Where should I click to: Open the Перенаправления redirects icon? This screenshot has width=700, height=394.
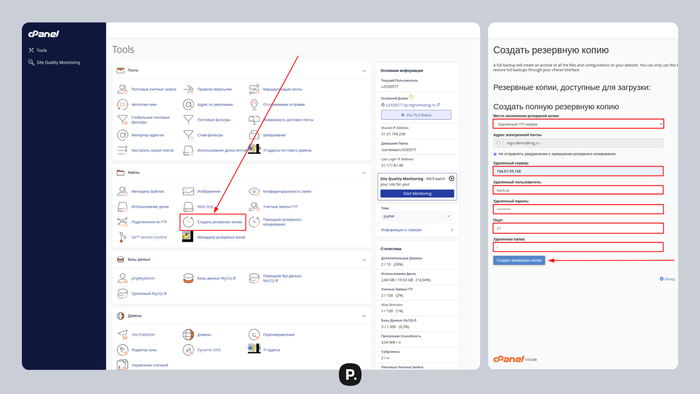pyautogui.click(x=254, y=335)
